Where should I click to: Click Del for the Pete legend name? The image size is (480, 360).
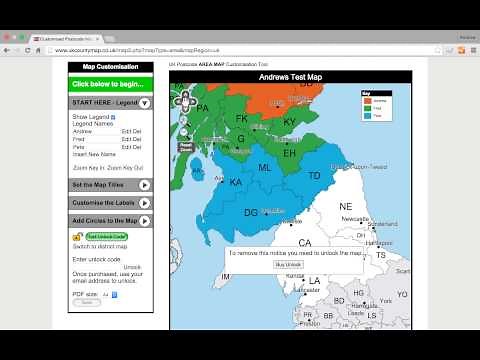click(137, 147)
